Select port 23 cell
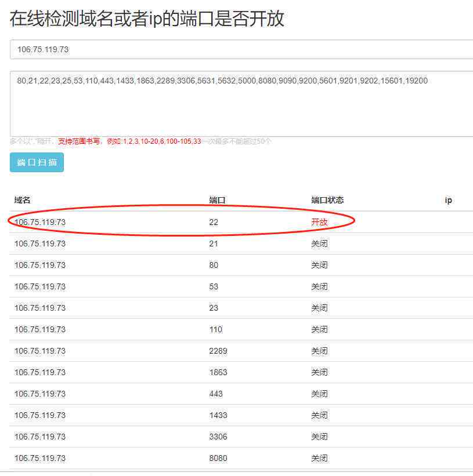 (x=214, y=308)
